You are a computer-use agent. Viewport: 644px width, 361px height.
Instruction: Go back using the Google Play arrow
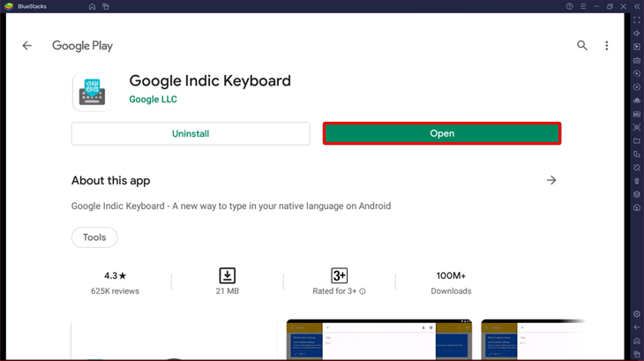point(27,46)
